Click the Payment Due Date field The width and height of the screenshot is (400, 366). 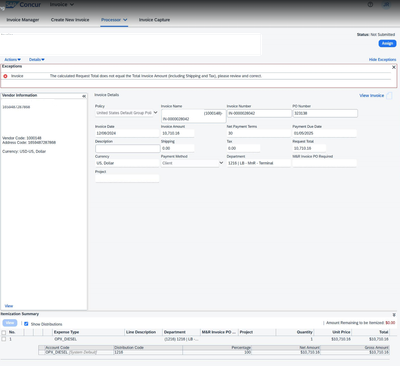(324, 133)
